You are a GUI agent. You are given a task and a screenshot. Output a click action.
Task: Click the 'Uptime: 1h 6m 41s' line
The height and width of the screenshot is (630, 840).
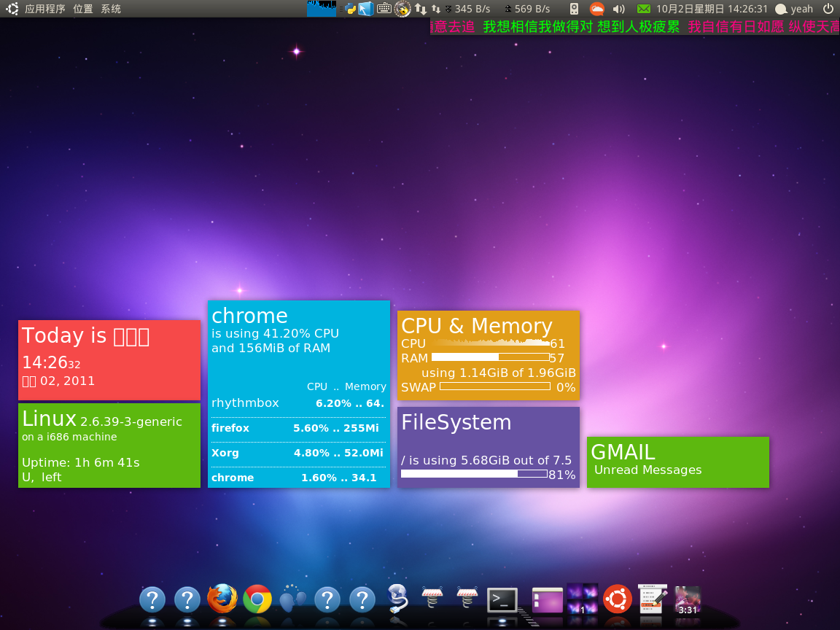coord(81,462)
